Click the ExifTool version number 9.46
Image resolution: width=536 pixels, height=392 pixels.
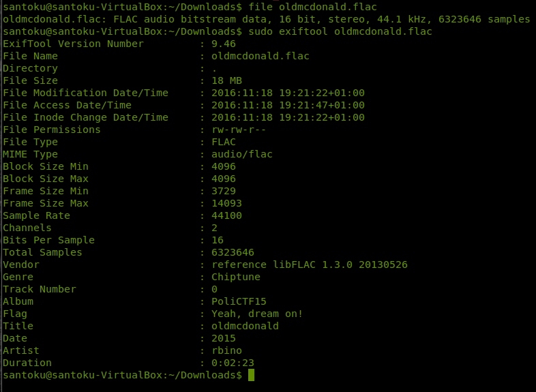coord(224,44)
